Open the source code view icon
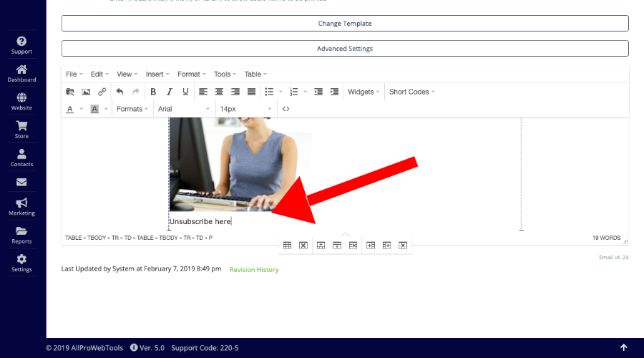This screenshot has height=358, width=644. [x=286, y=109]
